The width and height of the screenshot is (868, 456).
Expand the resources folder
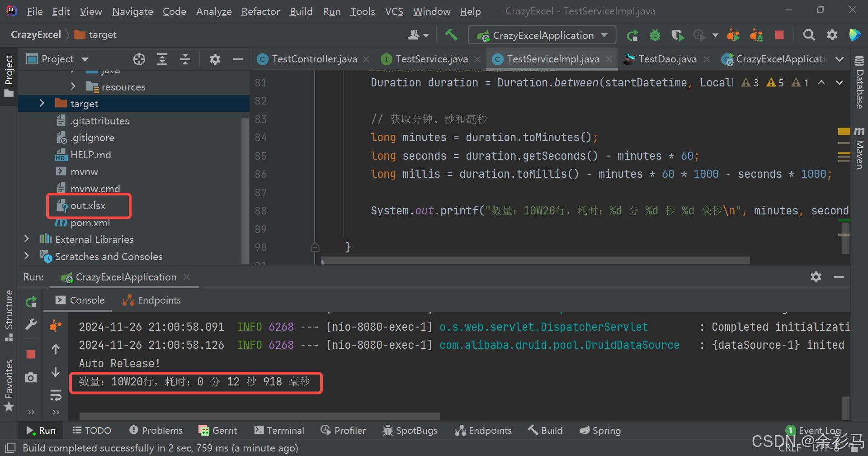pos(73,86)
